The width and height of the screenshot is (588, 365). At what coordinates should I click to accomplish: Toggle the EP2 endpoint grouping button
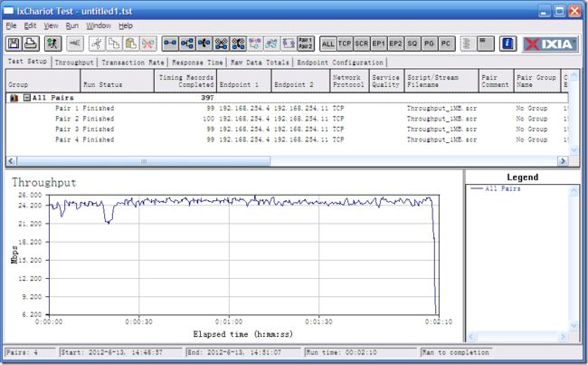[x=395, y=43]
